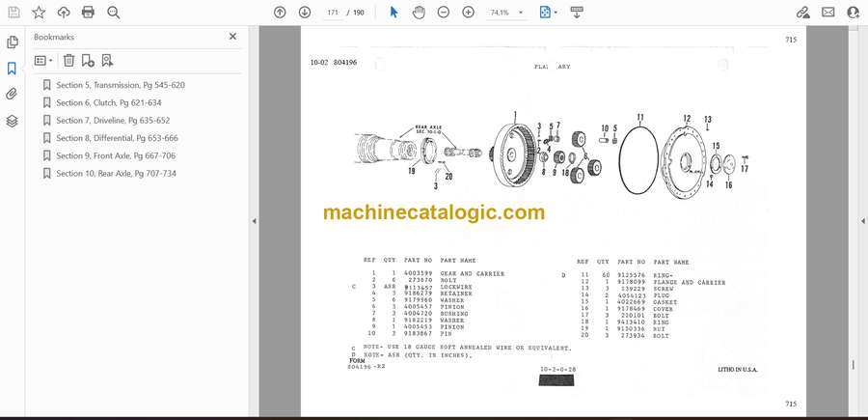Toggle the bookmarks panel icon
This screenshot has height=420, width=868.
pos(13,69)
